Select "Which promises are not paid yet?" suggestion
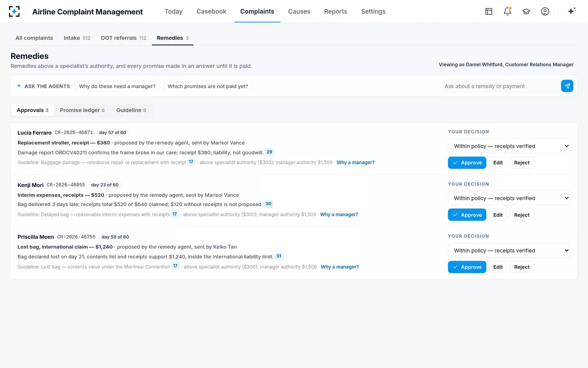This screenshot has width=588, height=368. click(208, 86)
